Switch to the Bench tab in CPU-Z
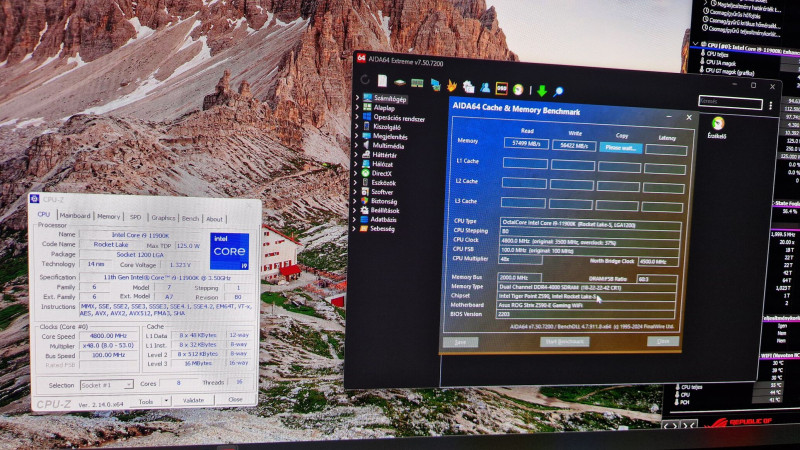 [x=190, y=218]
